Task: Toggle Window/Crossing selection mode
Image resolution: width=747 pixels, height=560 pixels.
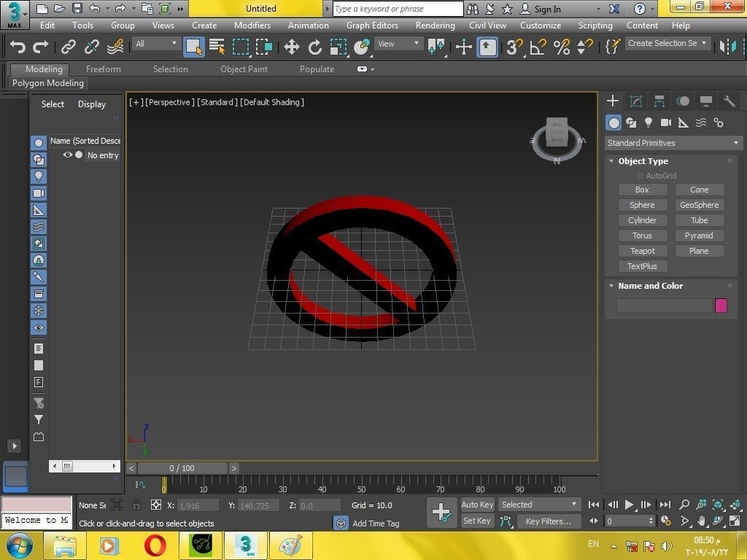Action: coord(264,47)
